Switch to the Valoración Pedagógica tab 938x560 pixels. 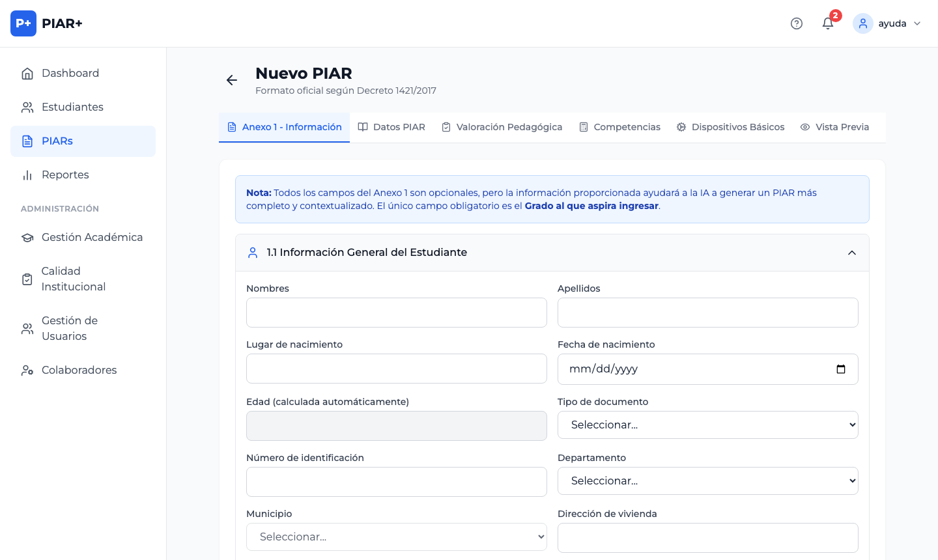tap(502, 127)
